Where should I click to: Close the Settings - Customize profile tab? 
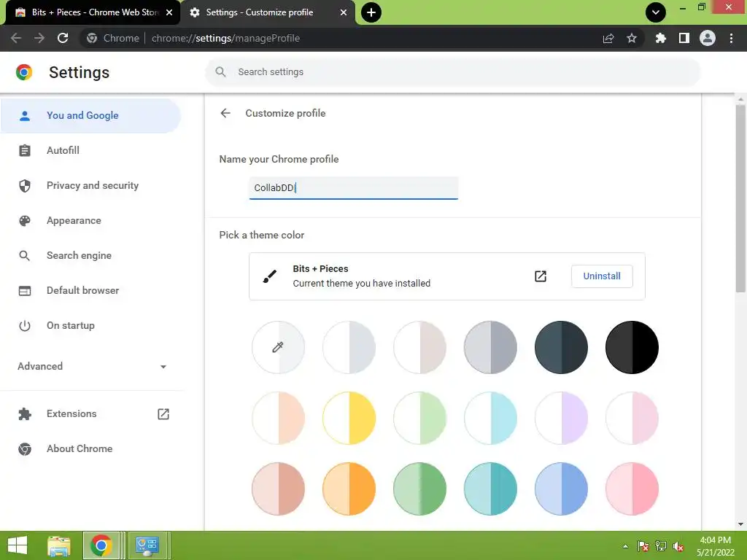[344, 12]
